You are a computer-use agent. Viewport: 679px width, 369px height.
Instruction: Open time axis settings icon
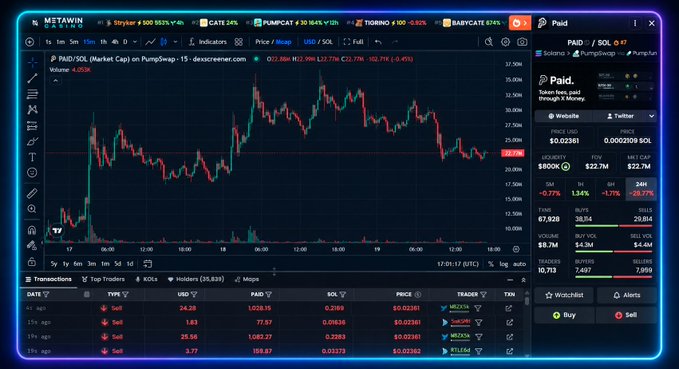tap(516, 249)
